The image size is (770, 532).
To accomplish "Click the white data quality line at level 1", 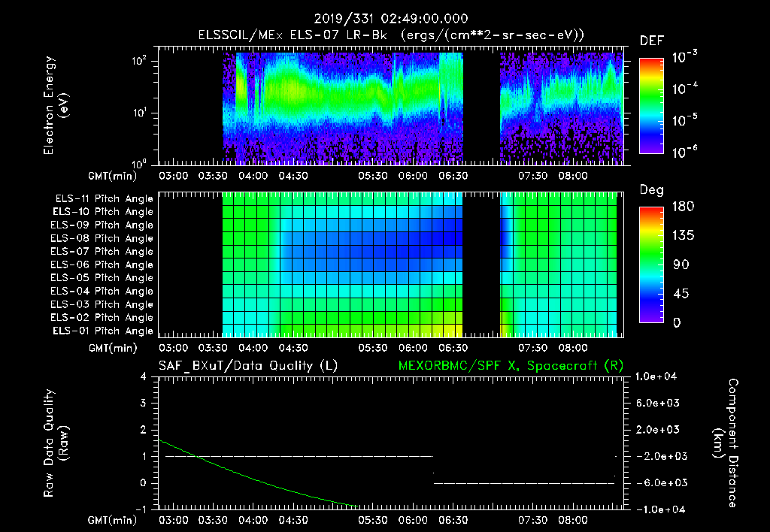I will pos(299,456).
